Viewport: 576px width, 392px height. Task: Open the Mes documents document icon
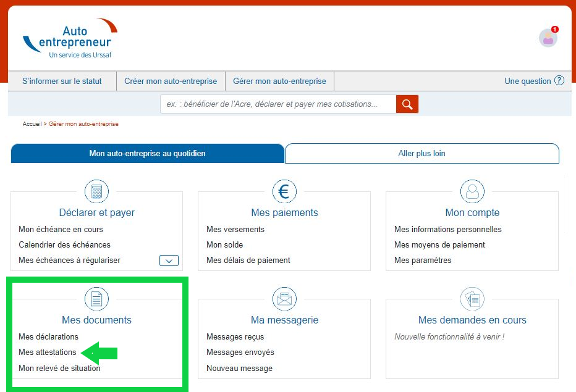coord(96,298)
